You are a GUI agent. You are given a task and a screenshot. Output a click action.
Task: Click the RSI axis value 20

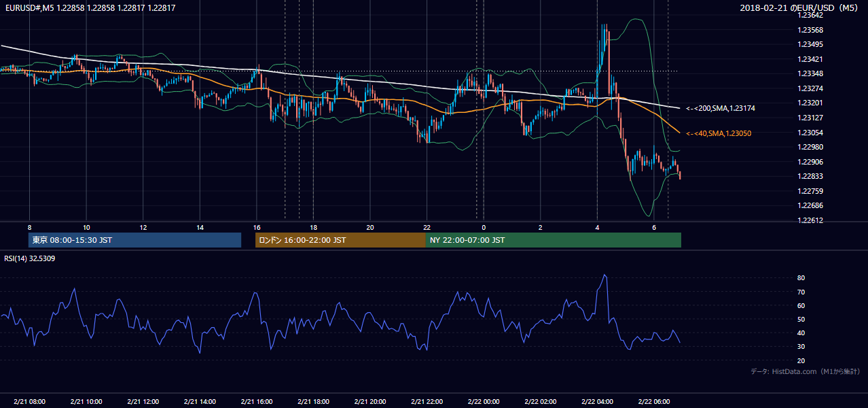[801, 360]
